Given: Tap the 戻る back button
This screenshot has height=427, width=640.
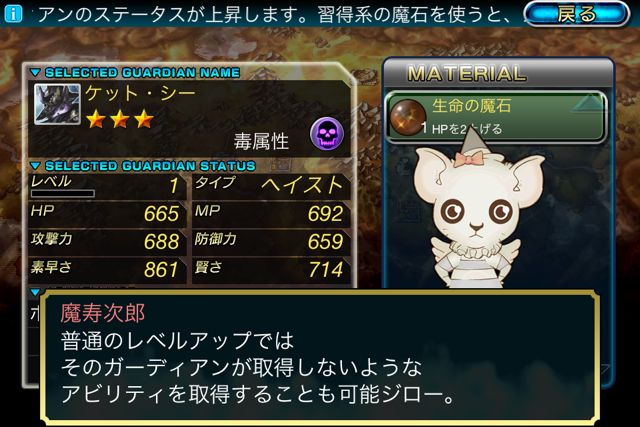Looking at the screenshot, I should click(x=576, y=14).
